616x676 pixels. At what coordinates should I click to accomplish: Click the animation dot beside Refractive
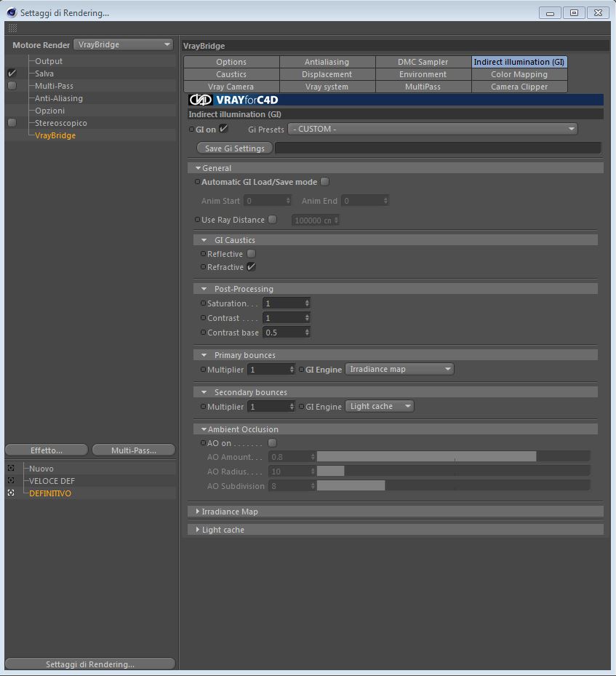tap(204, 267)
